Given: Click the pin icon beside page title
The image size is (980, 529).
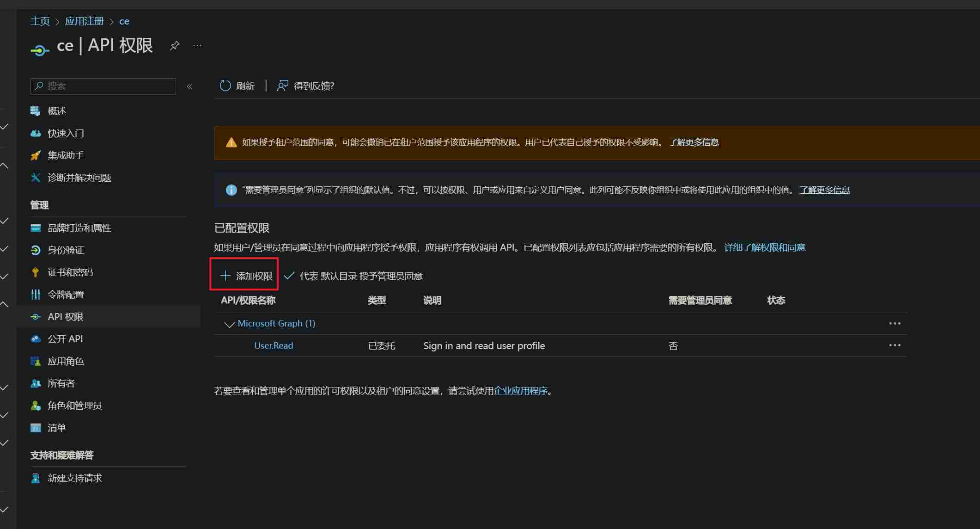Looking at the screenshot, I should coord(175,45).
